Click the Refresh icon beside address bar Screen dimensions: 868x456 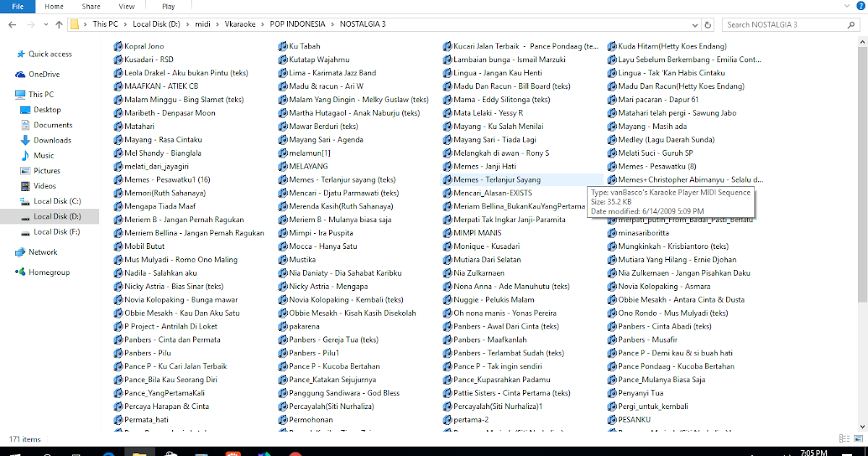coord(710,24)
